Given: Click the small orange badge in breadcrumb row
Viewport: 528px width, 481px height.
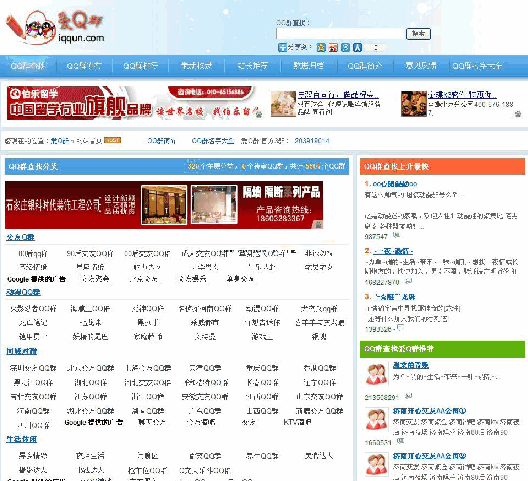Looking at the screenshot, I should 112,140.
